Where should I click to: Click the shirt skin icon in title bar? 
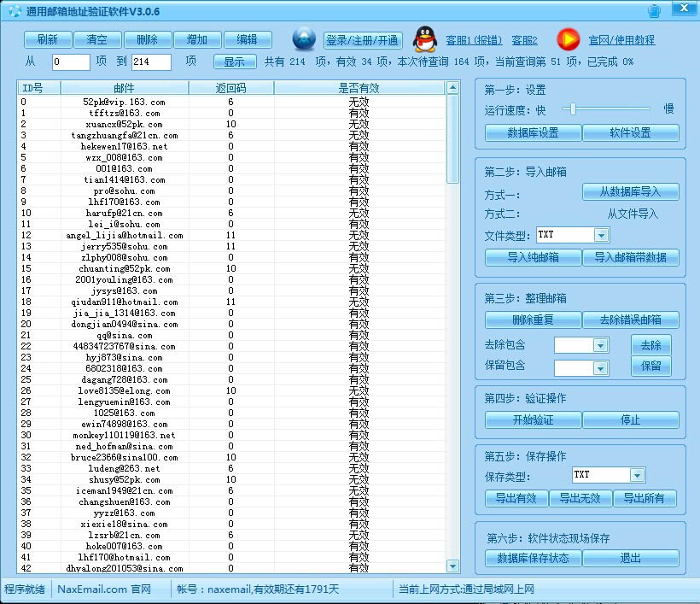(x=654, y=11)
